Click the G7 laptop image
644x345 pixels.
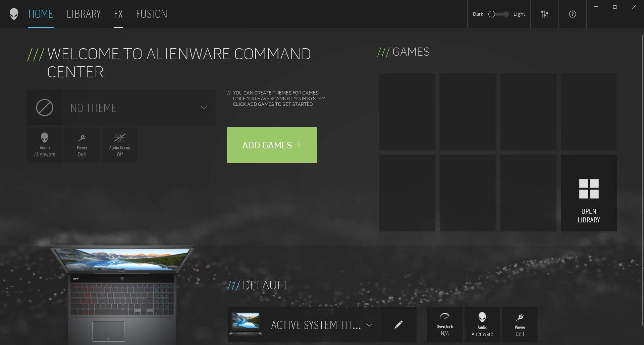(x=122, y=295)
